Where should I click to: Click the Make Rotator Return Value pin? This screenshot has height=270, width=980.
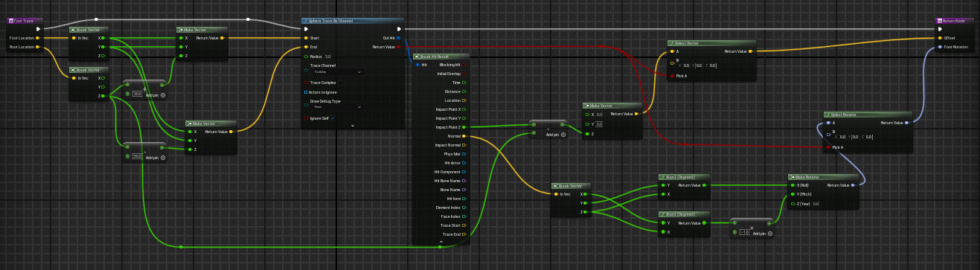click(x=854, y=185)
